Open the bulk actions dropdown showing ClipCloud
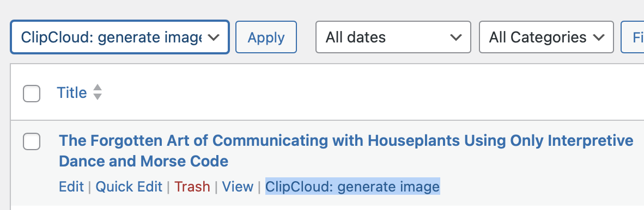This screenshot has width=644, height=210. 119,38
